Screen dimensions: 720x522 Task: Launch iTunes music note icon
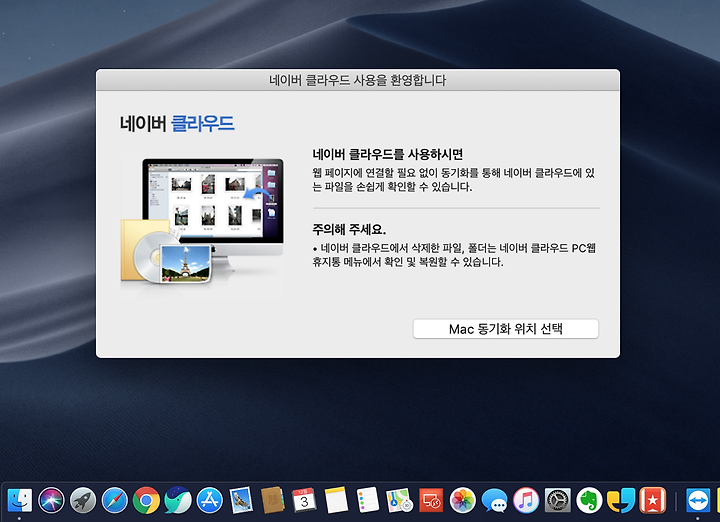[x=526, y=500]
